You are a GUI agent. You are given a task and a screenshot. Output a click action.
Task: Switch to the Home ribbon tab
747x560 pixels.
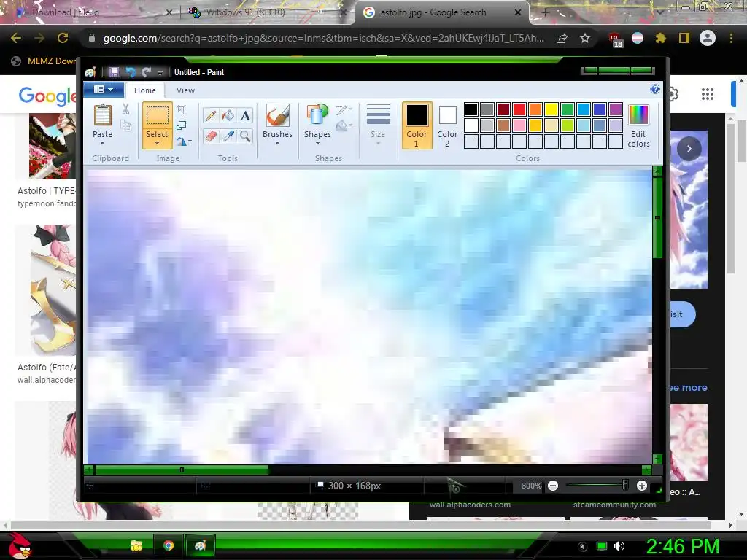pos(145,90)
